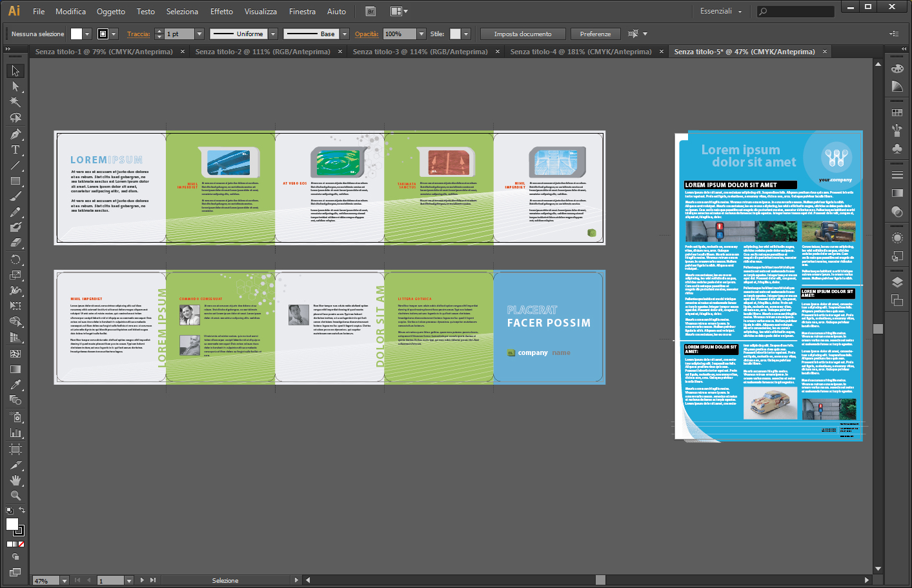Pick the Eyedropper tool
The width and height of the screenshot is (912, 588).
15,385
